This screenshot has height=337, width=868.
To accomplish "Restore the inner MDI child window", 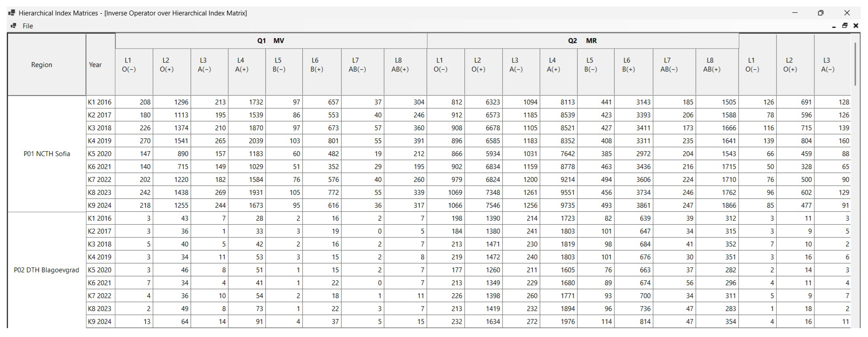I will point(845,26).
